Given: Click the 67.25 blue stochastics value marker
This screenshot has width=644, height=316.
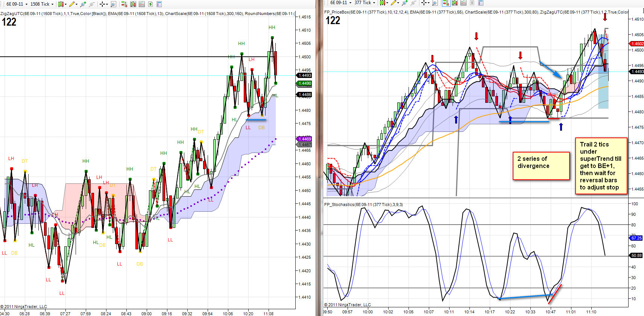Looking at the screenshot, I should click(x=636, y=238).
